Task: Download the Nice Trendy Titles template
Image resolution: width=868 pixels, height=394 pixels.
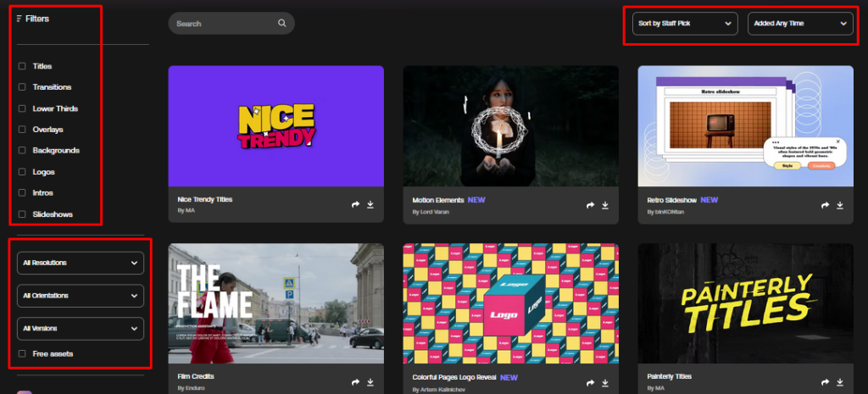Action: (x=370, y=205)
